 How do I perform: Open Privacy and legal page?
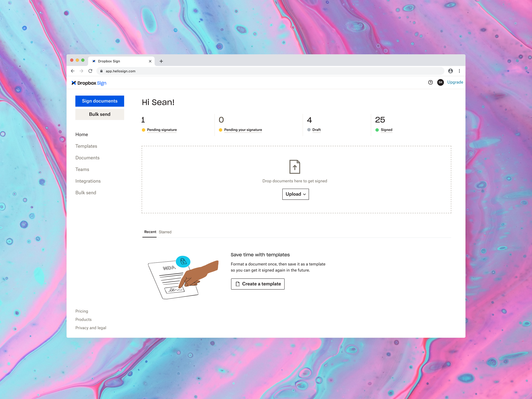[91, 327]
